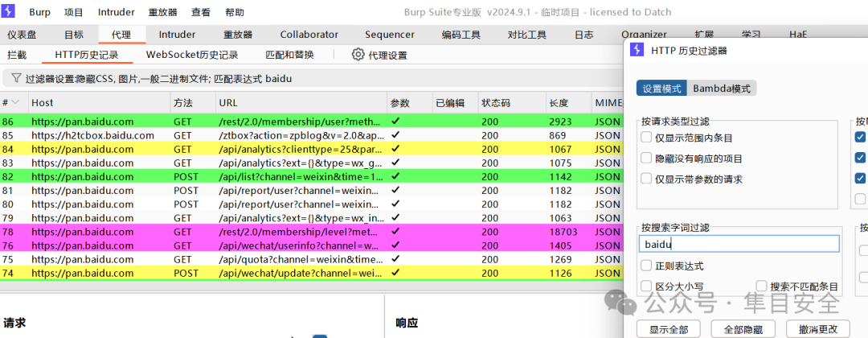Tick the 搜索不匹配条目 checkbox

click(762, 286)
